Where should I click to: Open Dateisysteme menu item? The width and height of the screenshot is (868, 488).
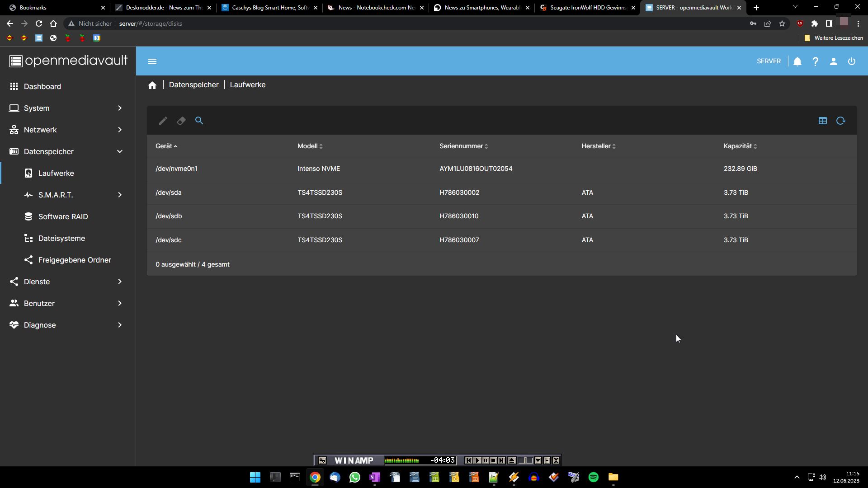[61, 238]
